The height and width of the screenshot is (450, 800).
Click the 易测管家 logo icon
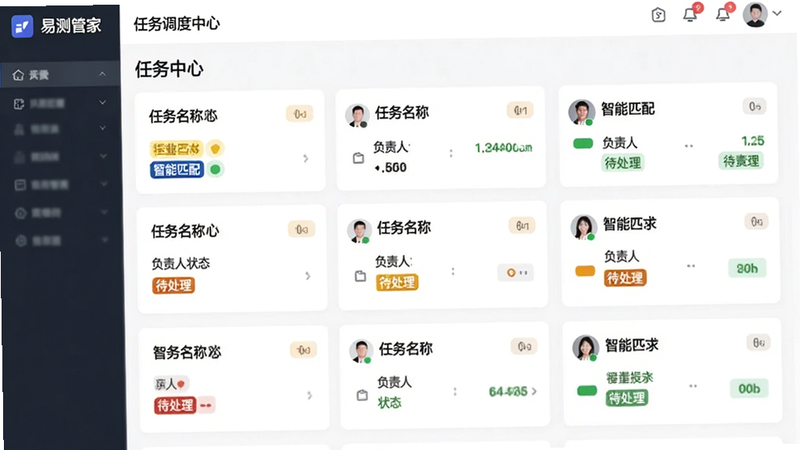22,26
